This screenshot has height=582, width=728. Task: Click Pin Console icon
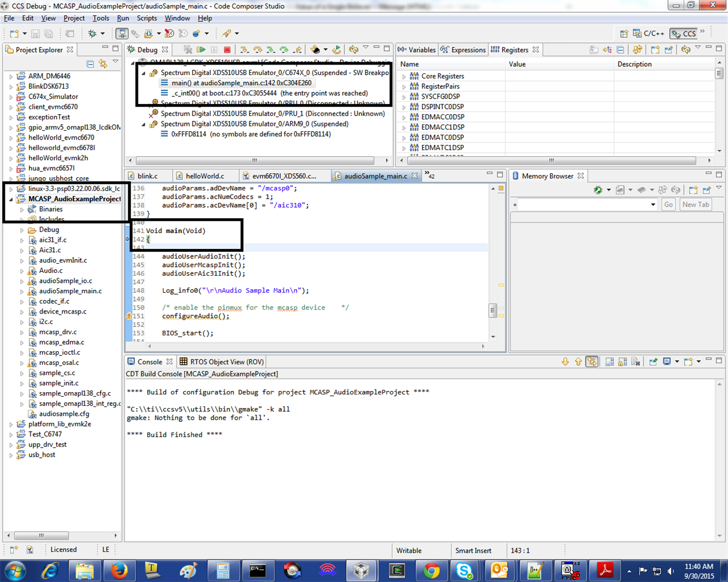pos(653,362)
